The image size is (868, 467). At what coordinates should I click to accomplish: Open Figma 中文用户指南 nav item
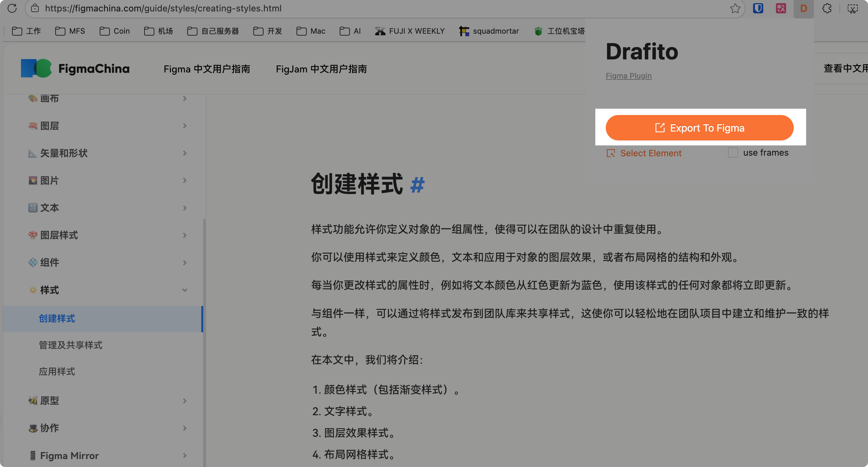coord(207,69)
